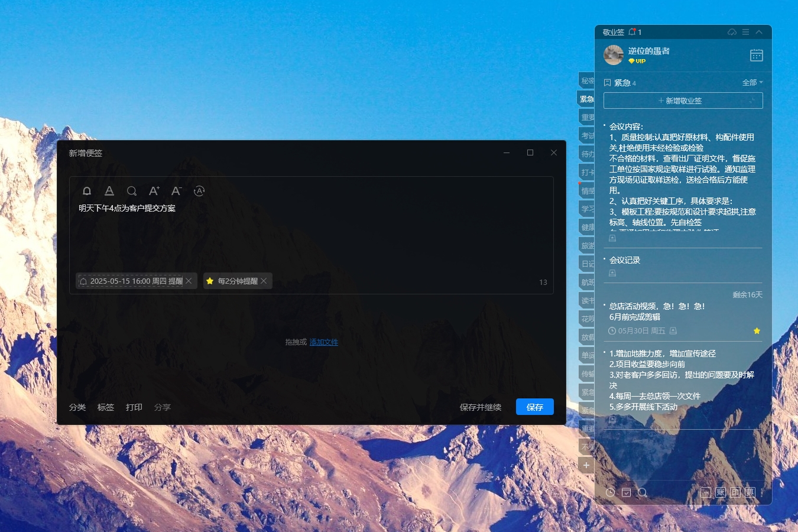Viewport: 798px width, 532px height.
Task: Click the cloud sync icon in the 敬业签 panel
Action: [732, 32]
